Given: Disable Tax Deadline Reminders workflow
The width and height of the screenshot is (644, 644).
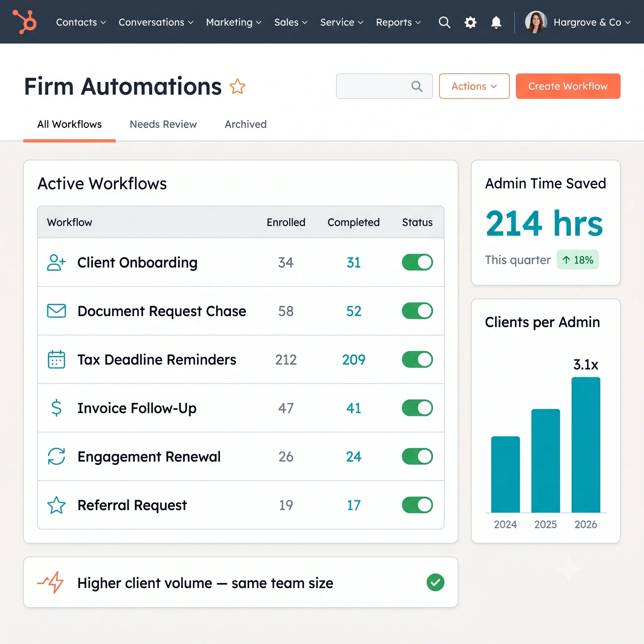Looking at the screenshot, I should point(417,359).
